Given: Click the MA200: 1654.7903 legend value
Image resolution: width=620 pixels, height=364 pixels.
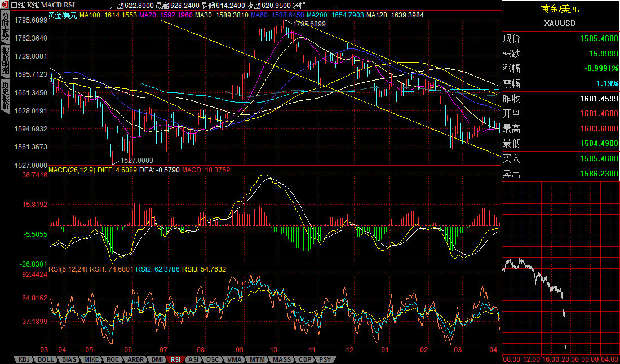Looking at the screenshot, I should (x=335, y=15).
